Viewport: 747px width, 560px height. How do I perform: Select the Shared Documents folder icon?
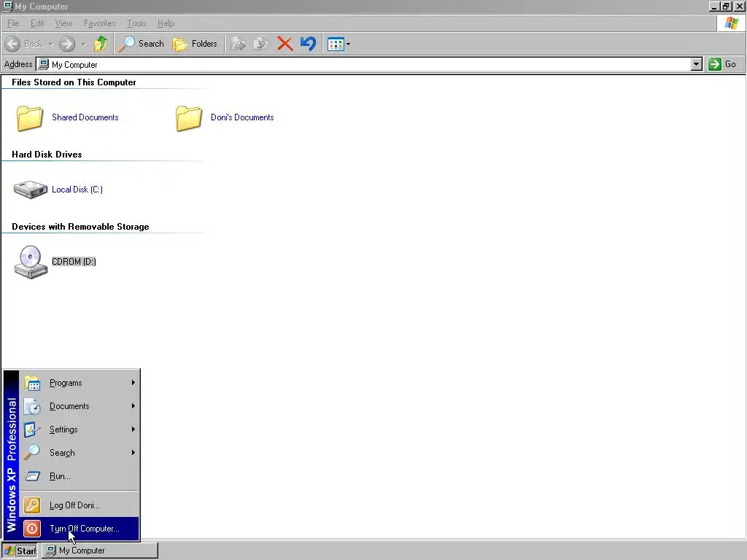click(x=29, y=117)
